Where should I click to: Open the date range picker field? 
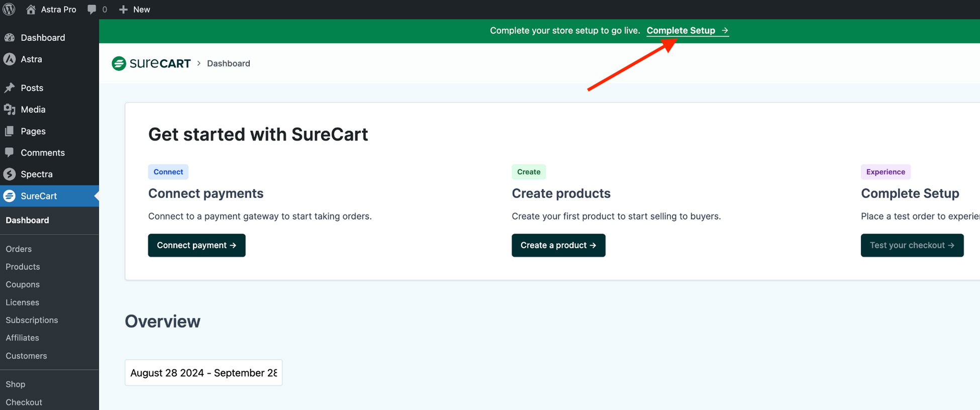[204, 373]
